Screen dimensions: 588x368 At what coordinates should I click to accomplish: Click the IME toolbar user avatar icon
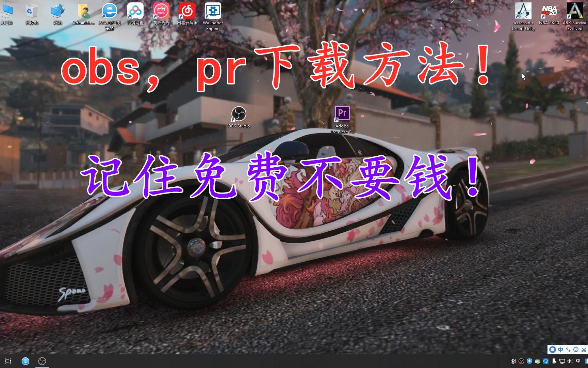(553, 350)
